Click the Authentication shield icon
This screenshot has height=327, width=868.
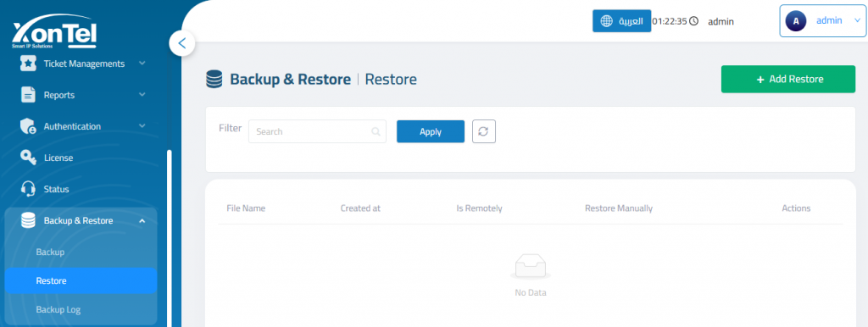tap(28, 127)
